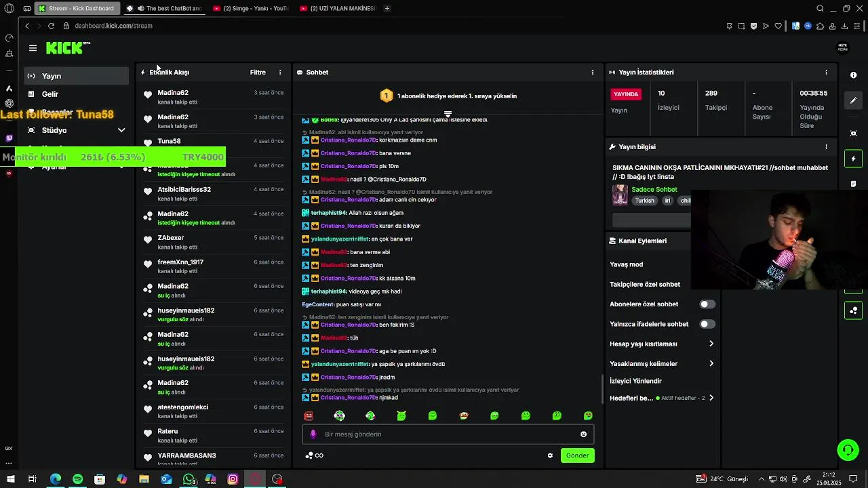Switch to Stream - Kick Dashboard tab
Viewport: 868px width, 488px height.
pos(76,8)
